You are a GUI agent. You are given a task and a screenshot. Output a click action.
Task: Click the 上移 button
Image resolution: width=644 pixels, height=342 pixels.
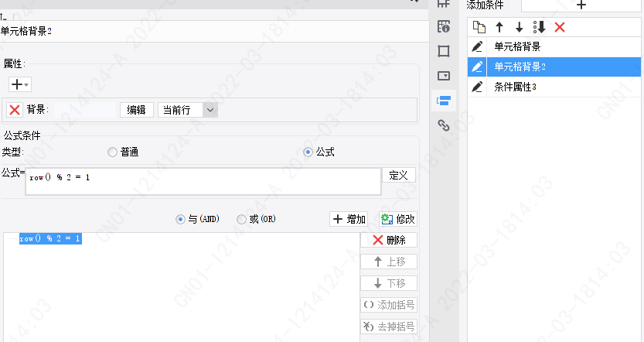tap(389, 262)
